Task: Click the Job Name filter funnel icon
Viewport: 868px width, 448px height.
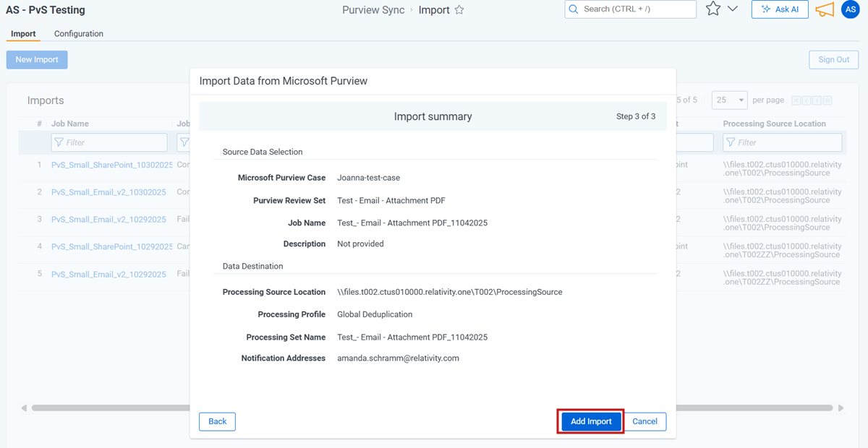Action: coord(58,142)
